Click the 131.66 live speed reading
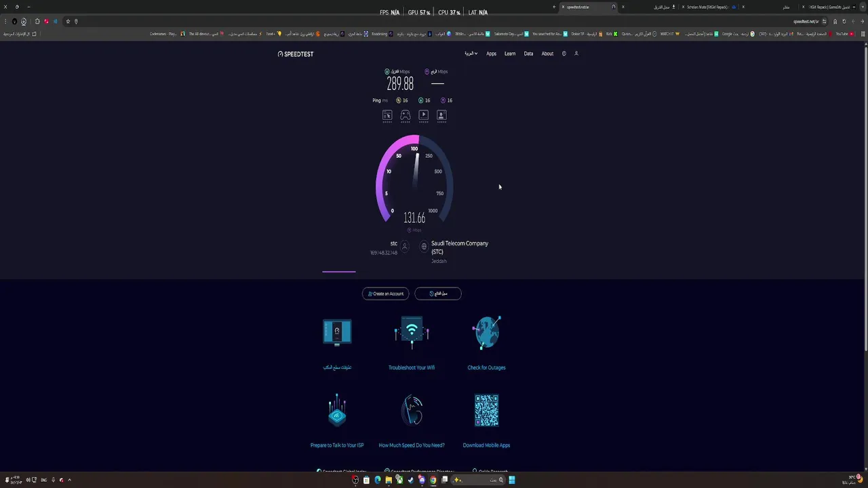The image size is (868, 488). coord(414,218)
